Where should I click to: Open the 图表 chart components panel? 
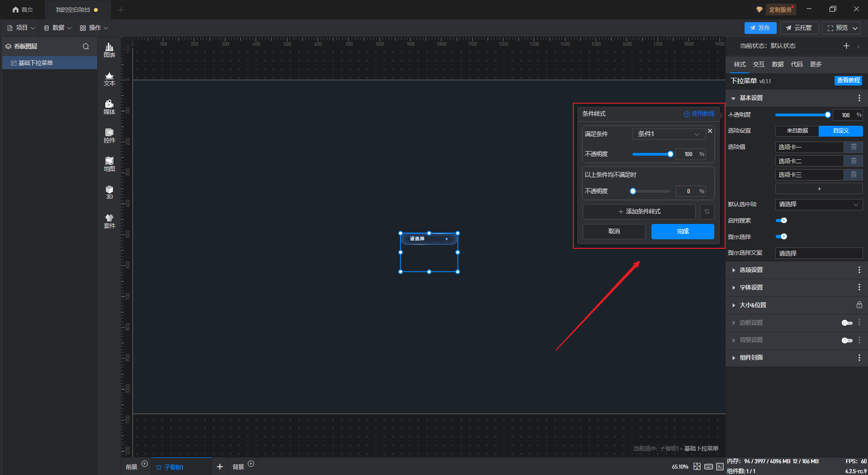[x=109, y=50]
